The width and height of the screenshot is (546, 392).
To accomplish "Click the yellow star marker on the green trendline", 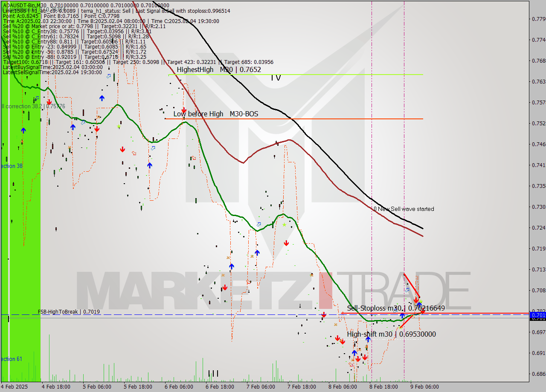I will [x=284, y=224].
